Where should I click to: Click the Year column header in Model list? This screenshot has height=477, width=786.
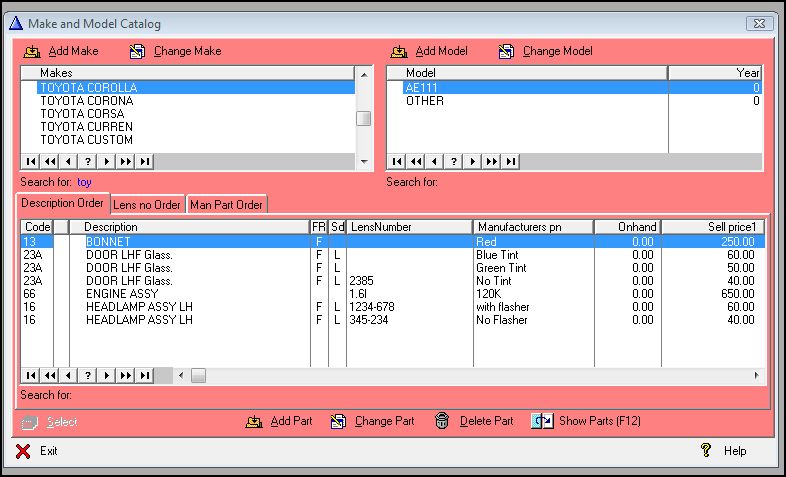[715, 73]
